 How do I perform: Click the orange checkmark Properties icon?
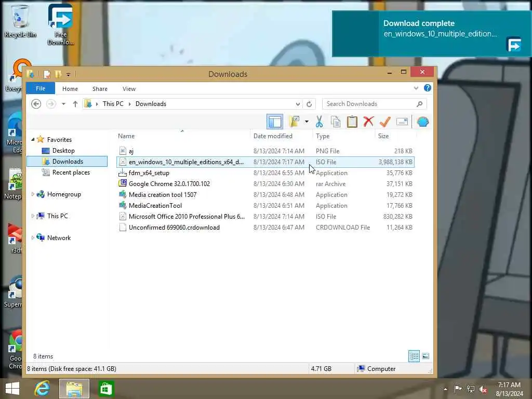click(x=385, y=122)
